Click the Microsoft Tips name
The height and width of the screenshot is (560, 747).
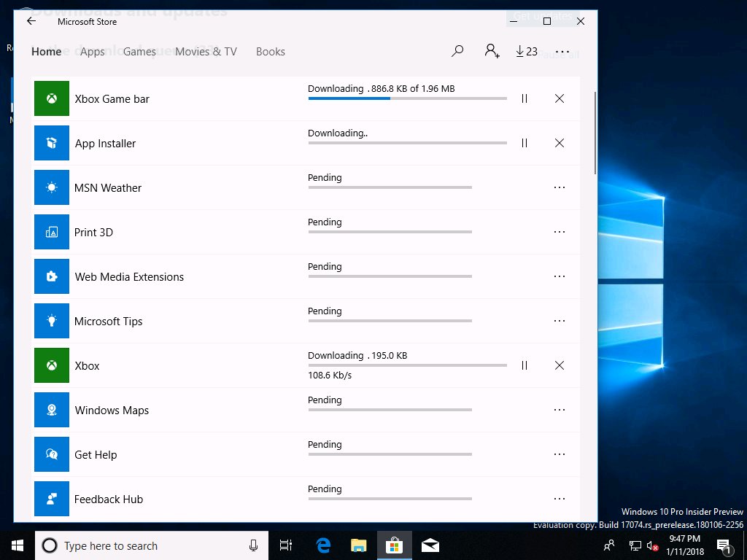[108, 322]
